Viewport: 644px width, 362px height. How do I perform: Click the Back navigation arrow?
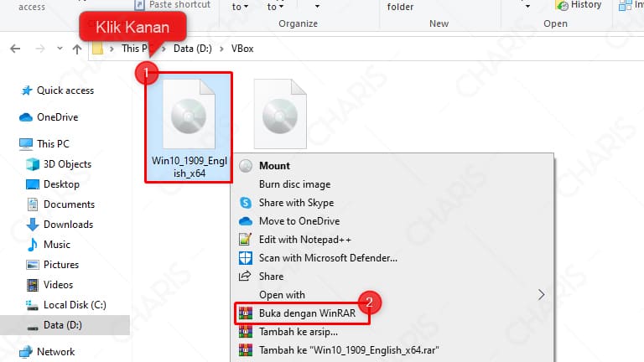pos(15,49)
